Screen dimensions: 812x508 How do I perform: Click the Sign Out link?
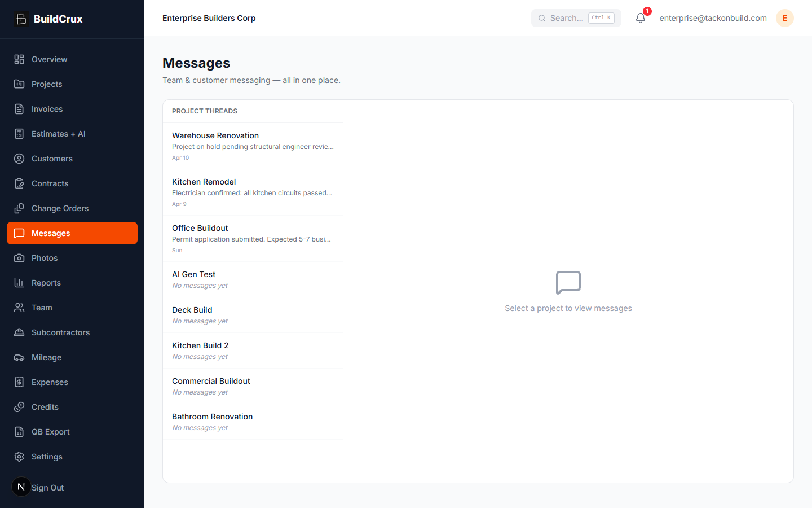click(x=47, y=488)
